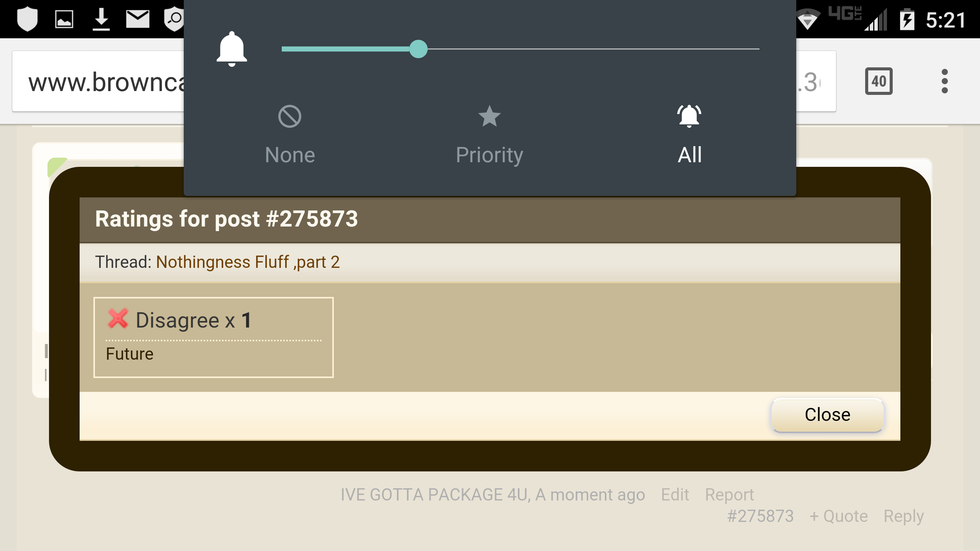The width and height of the screenshot is (980, 551).
Task: Tap the image notification icon in status bar
Action: (x=64, y=19)
